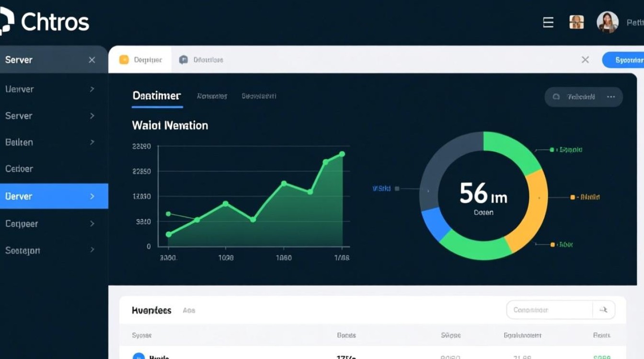Open the round user profile picture
The width and height of the screenshot is (644, 359).
[607, 22]
